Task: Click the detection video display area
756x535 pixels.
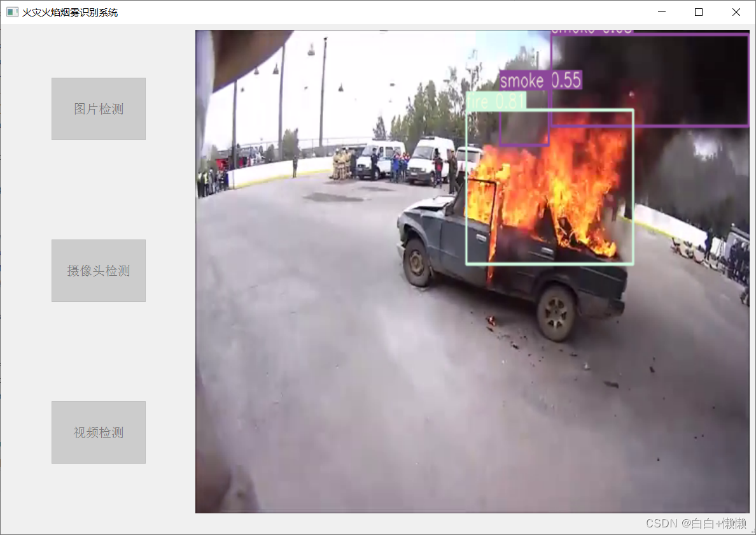Action: (x=472, y=271)
